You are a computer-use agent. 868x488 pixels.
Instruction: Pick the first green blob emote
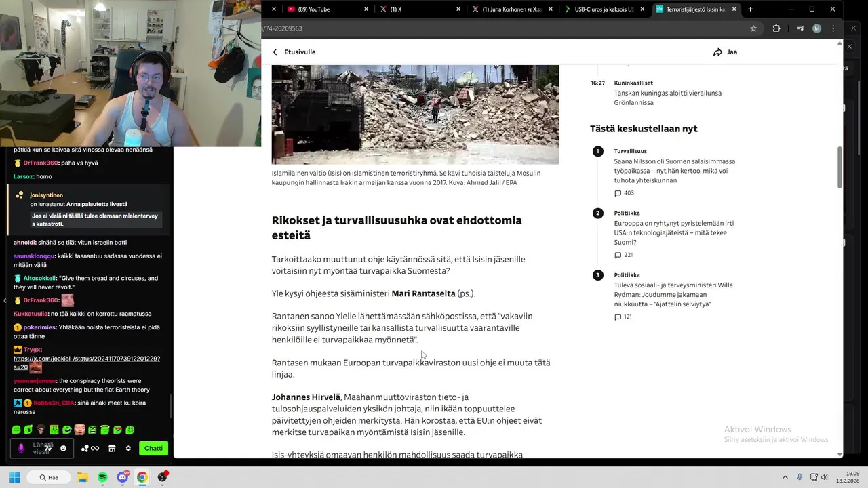point(16,430)
